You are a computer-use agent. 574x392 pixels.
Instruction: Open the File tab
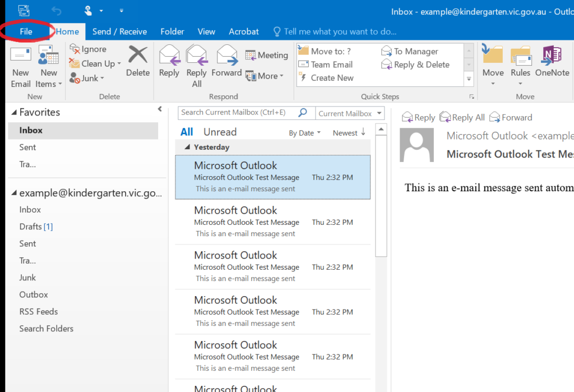click(26, 31)
